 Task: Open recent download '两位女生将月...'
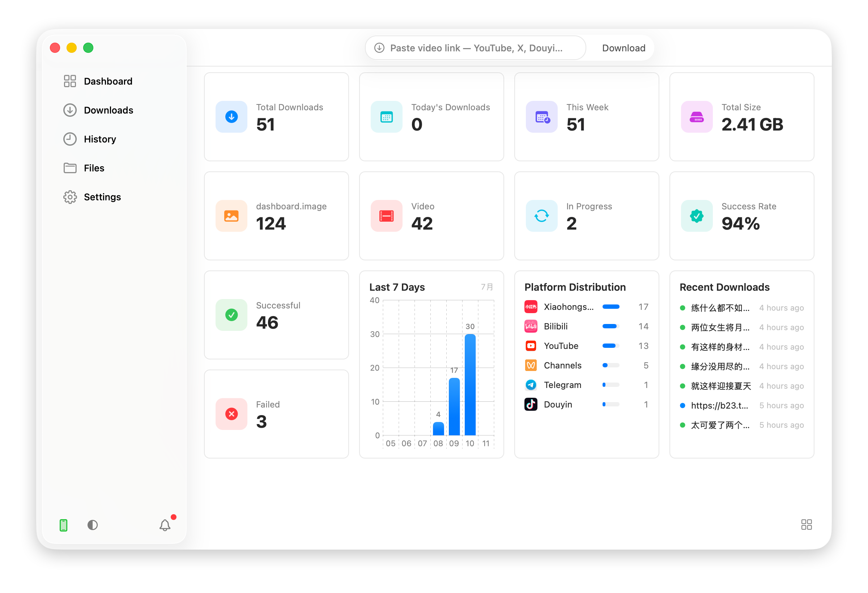point(742,328)
